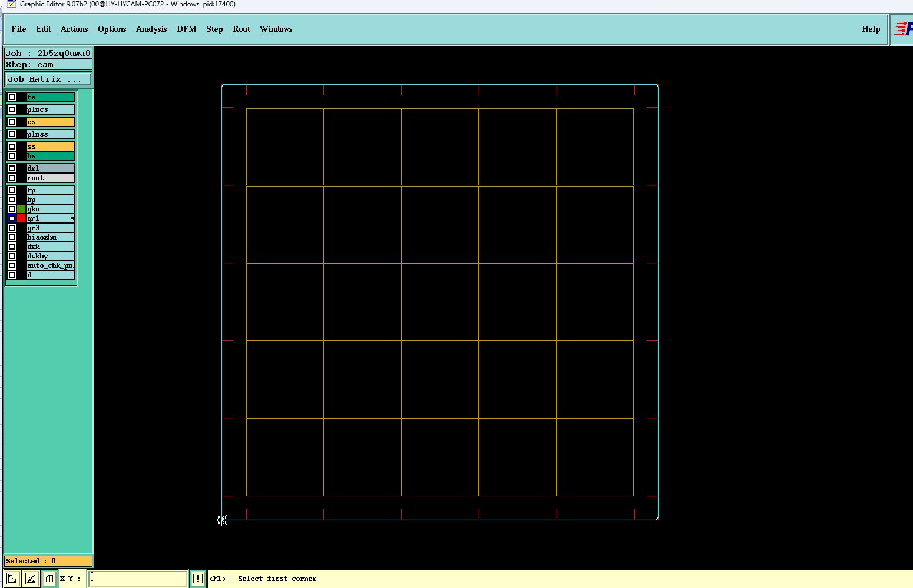
Task: Toggle display checkbox for gm1 layer
Action: 12,218
